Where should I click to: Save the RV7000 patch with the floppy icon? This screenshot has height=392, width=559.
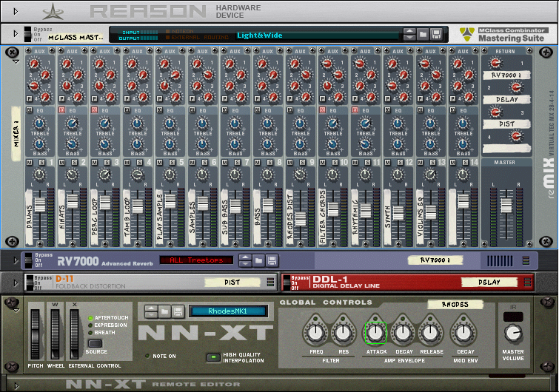coord(272,261)
